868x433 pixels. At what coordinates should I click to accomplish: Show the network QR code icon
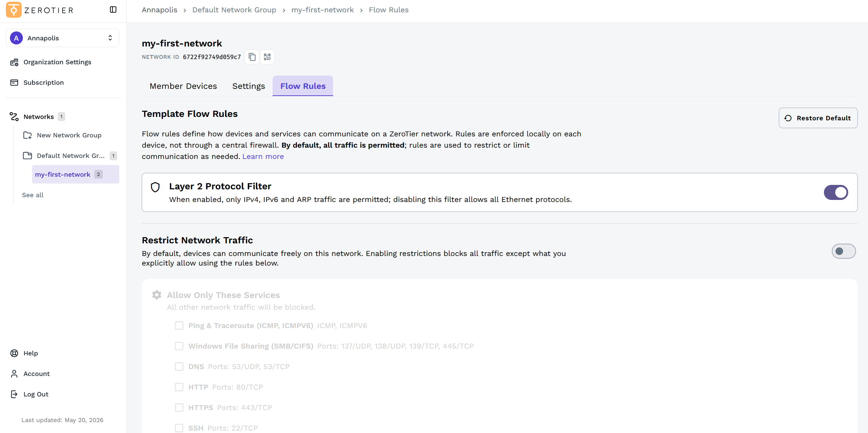click(267, 57)
